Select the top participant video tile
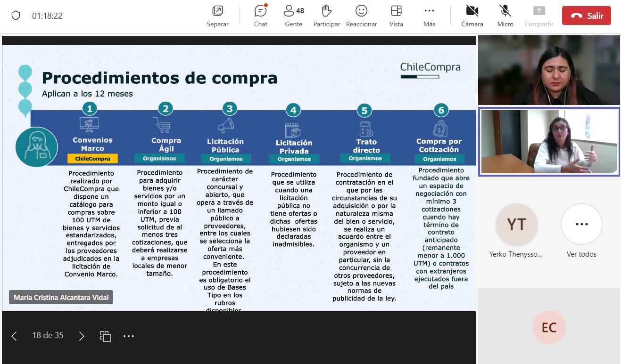Screen dimensions: 621x364 pos(549,70)
